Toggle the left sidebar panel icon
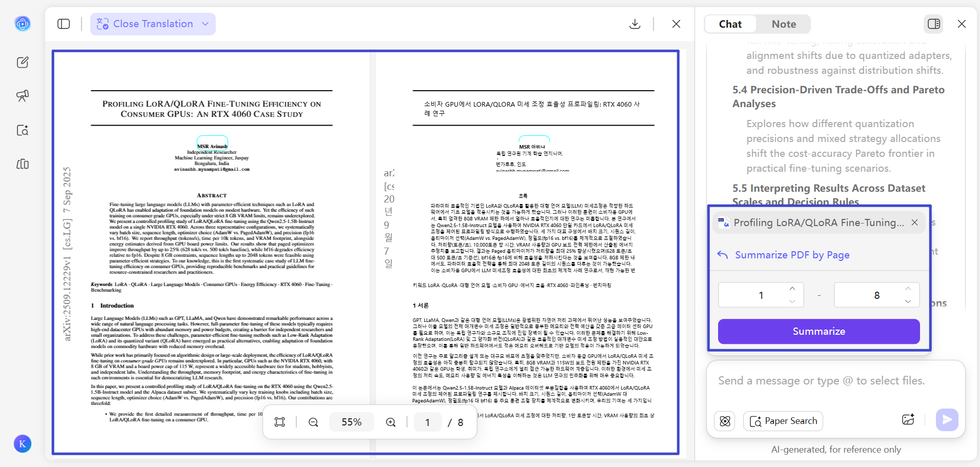 click(64, 24)
